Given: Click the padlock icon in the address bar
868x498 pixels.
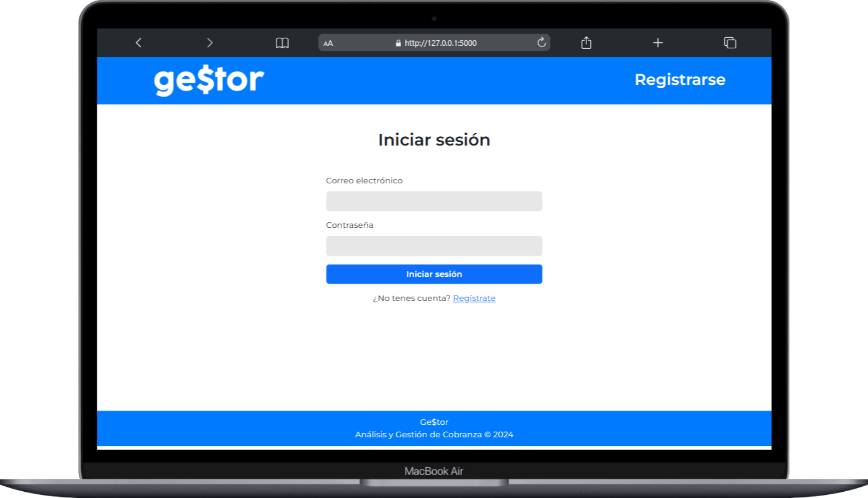Looking at the screenshot, I should tap(399, 43).
